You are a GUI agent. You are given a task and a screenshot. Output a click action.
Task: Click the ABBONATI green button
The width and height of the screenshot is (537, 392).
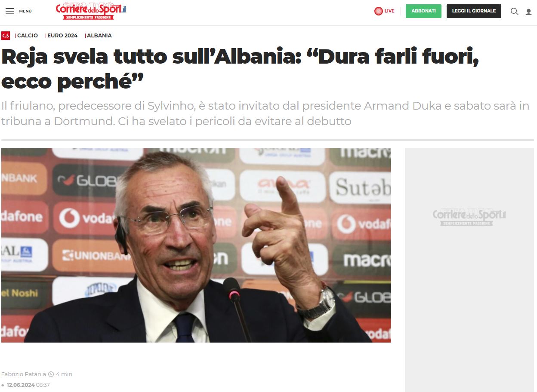(x=423, y=11)
